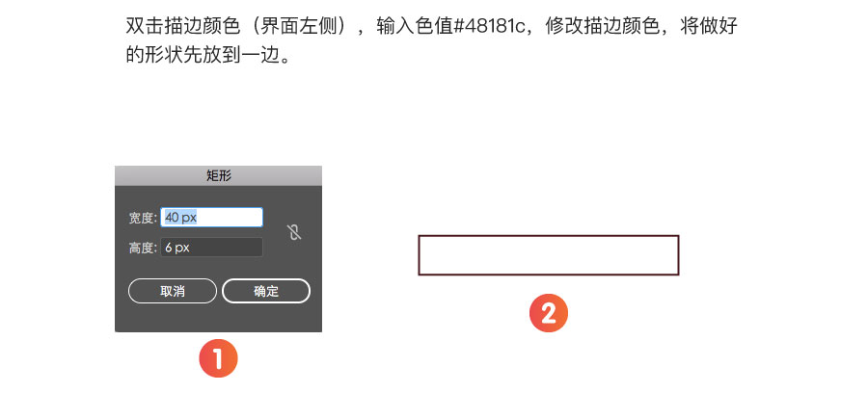Viewport: 868px width, 393px height.
Task: Click the orange step 1 badge
Action: click(218, 358)
